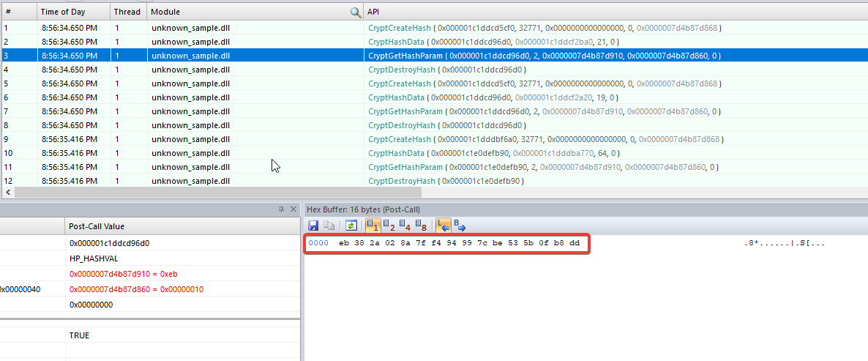Select row 6 CryptHashData call
The width and height of the screenshot is (868, 361).
pos(434,97)
